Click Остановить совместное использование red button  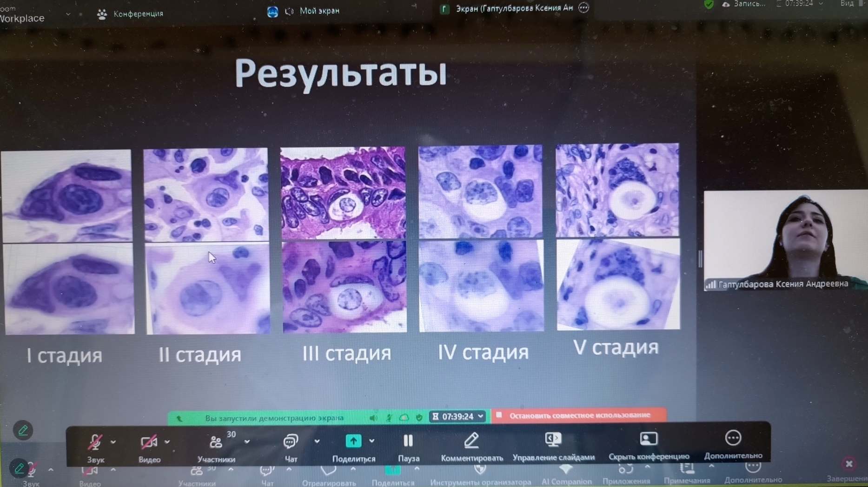[x=579, y=415]
